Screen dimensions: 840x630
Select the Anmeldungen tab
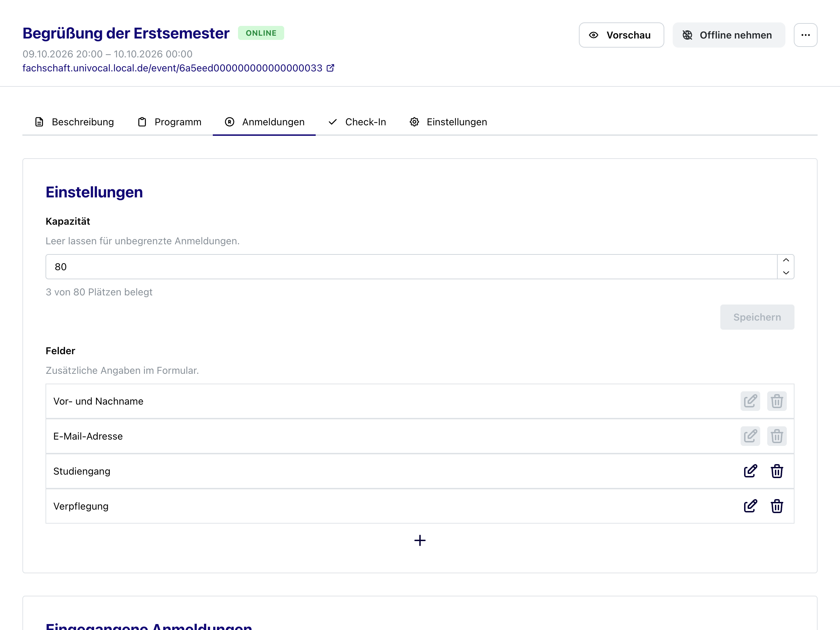click(264, 122)
